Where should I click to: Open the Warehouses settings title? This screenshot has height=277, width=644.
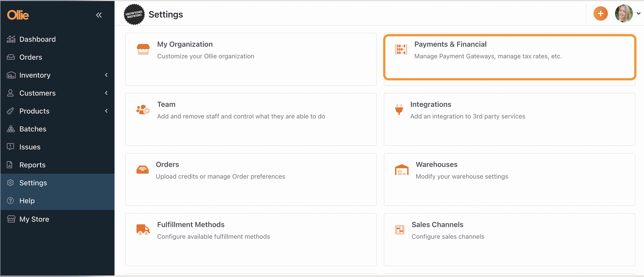[437, 165]
